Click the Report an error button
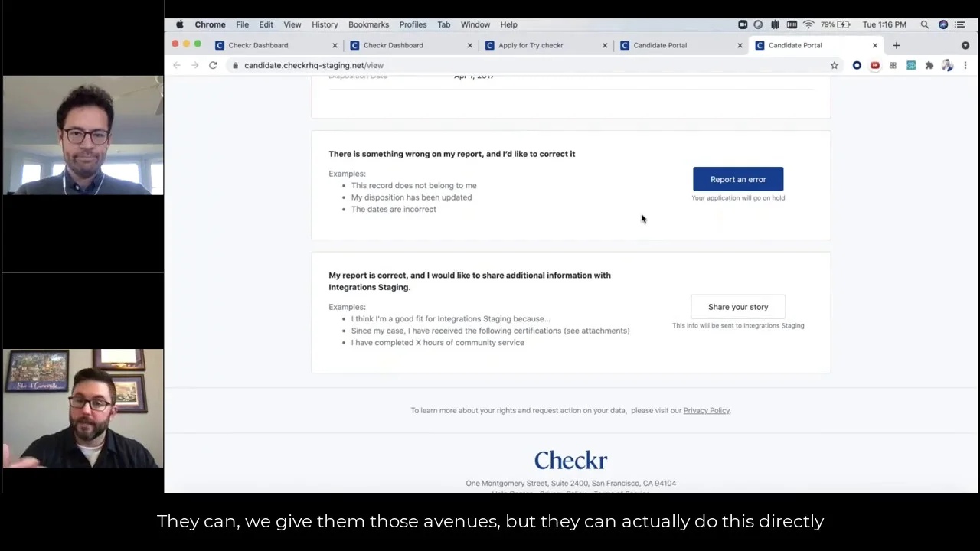 click(738, 179)
